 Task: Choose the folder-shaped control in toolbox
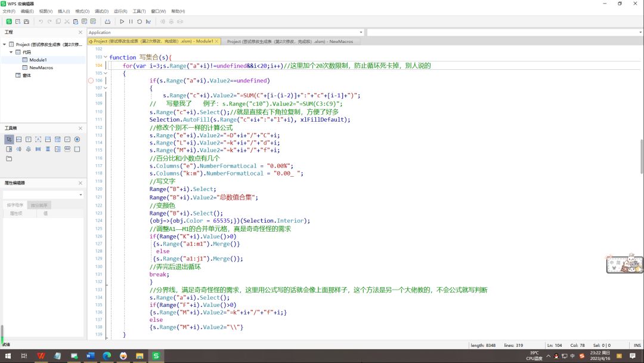[x=9, y=159]
